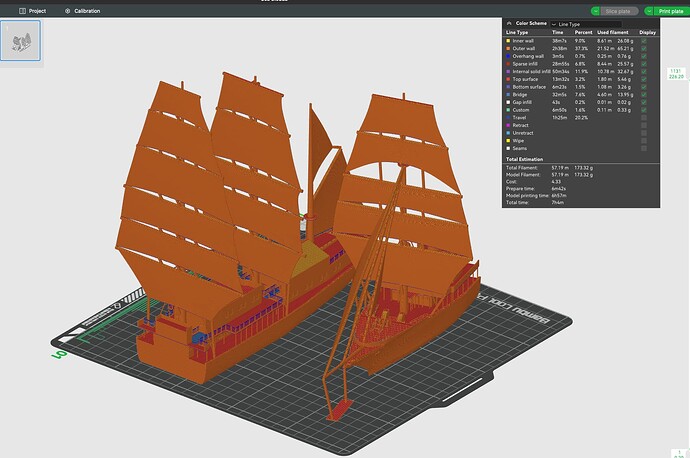Click the Model printing time value 6h57m
The height and width of the screenshot is (458, 690).
point(559,195)
